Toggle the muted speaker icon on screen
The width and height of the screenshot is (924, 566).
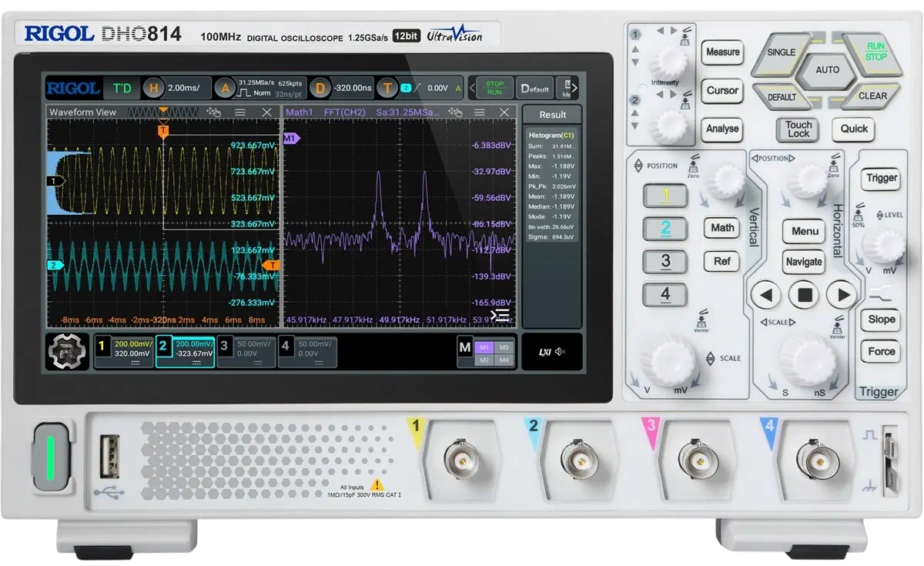tap(560, 351)
